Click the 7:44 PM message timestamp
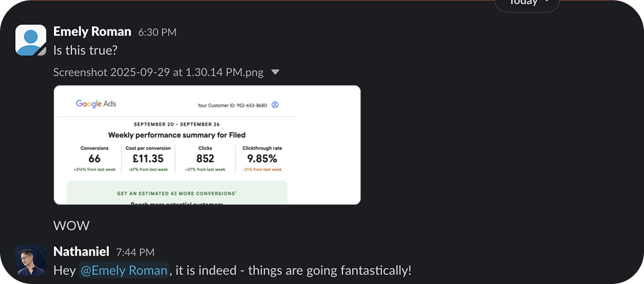This screenshot has width=644, height=284. 135,252
